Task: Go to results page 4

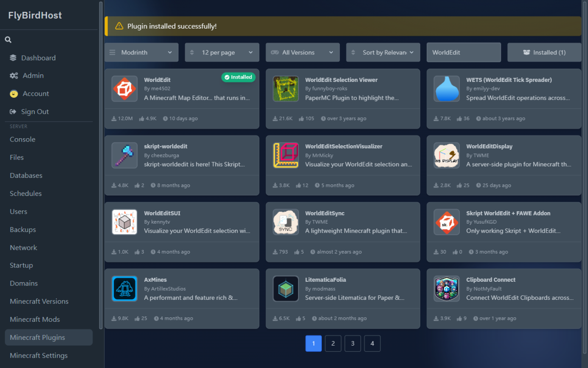Action: [x=372, y=343]
